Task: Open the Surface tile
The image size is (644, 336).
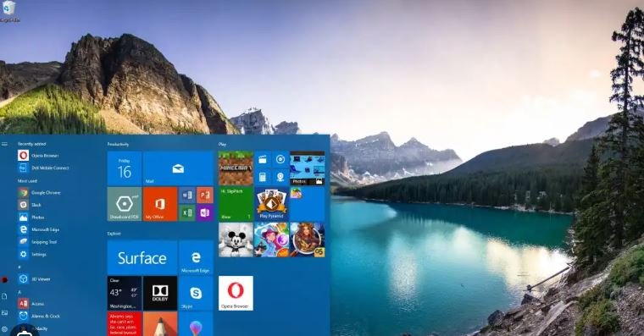Action: pos(142,257)
